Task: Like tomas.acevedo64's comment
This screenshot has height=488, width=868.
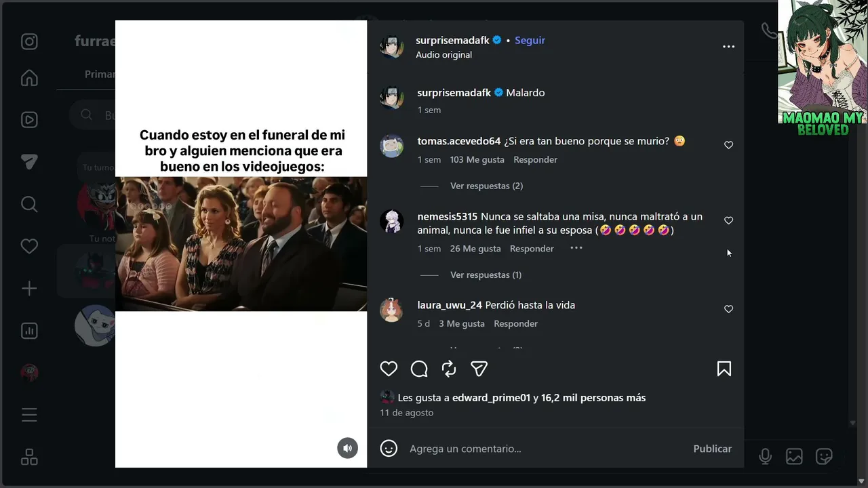Action: (x=728, y=145)
